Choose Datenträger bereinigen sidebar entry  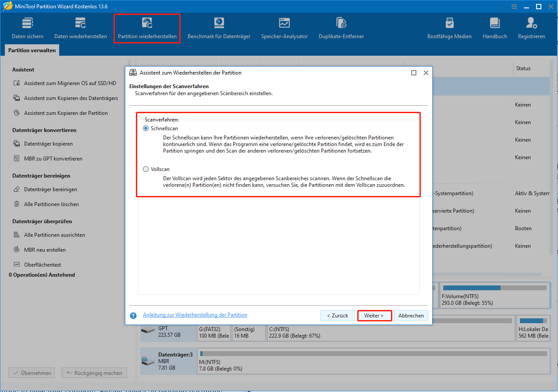(x=45, y=189)
